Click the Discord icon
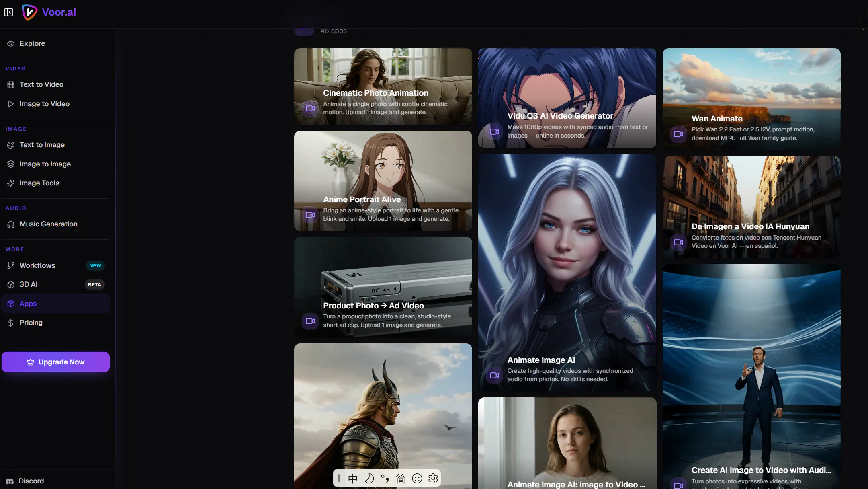The width and height of the screenshot is (868, 489). pos(10,481)
